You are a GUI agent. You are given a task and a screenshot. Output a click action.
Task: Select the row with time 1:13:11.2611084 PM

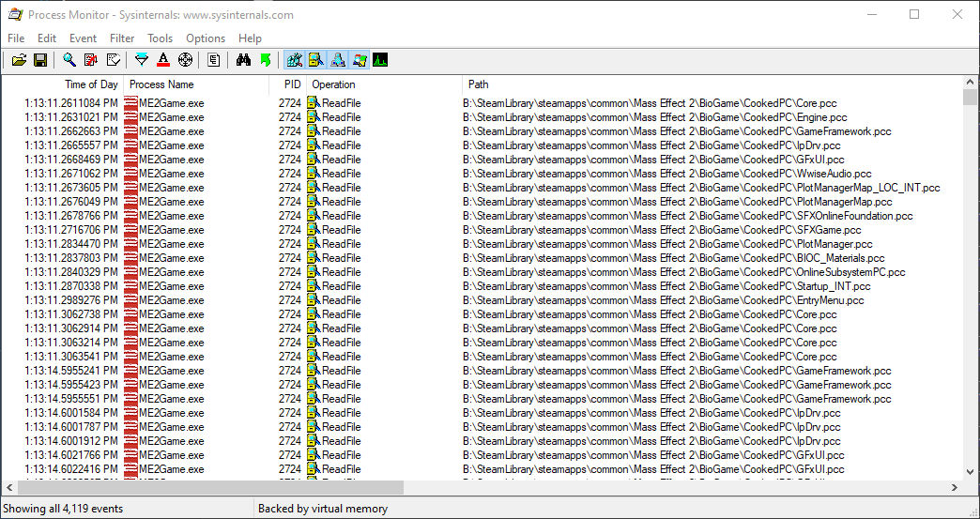click(x=482, y=103)
